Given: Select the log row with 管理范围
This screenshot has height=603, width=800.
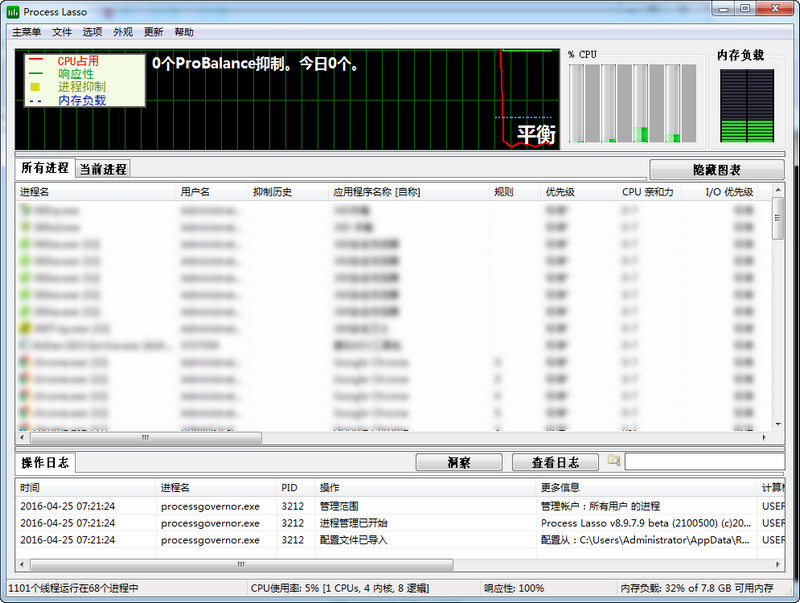Looking at the screenshot, I should [400, 506].
